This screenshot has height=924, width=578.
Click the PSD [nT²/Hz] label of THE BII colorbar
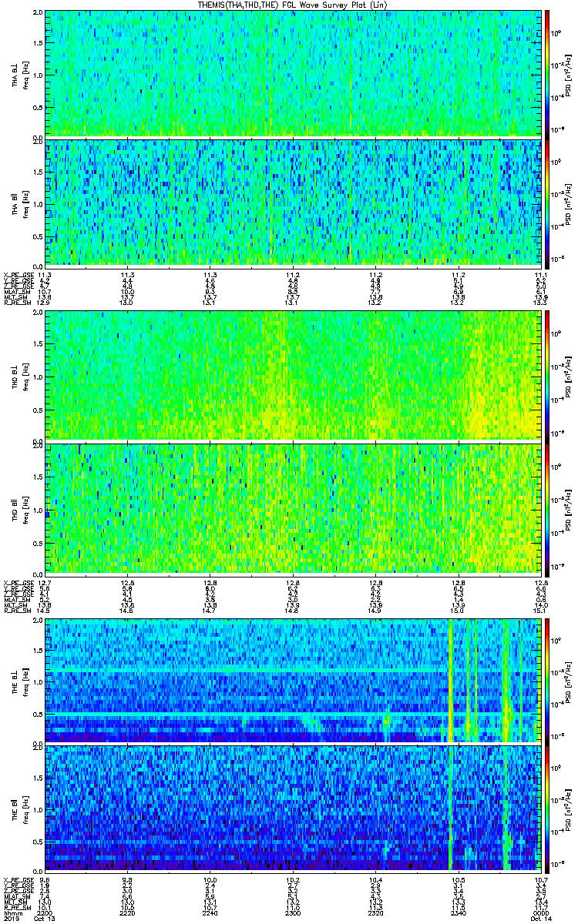click(570, 808)
